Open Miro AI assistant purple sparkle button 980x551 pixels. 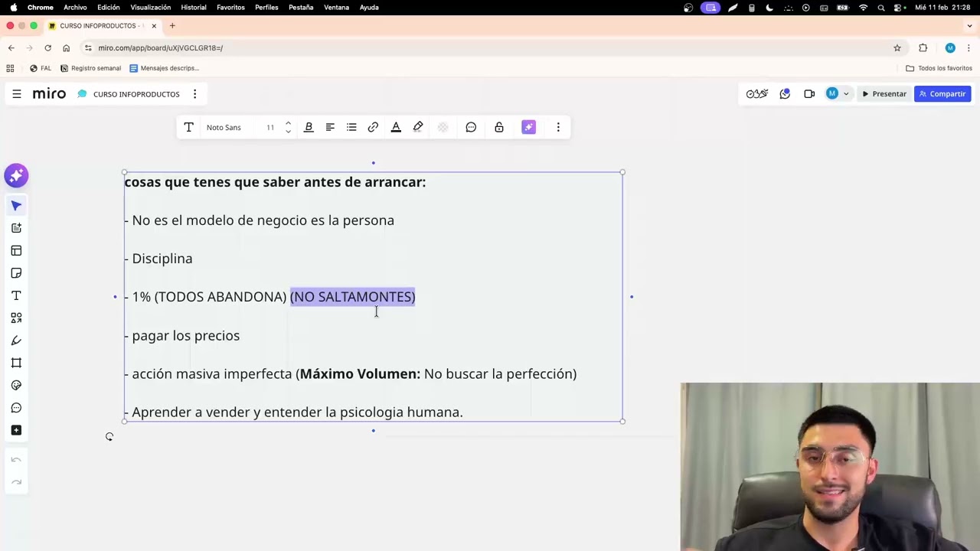tap(16, 175)
